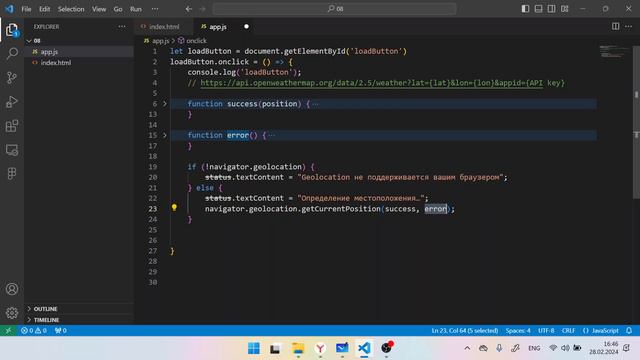Open the Explorer view in the activity bar
Screen dimensions: 640x360
pyautogui.click(x=12, y=30)
